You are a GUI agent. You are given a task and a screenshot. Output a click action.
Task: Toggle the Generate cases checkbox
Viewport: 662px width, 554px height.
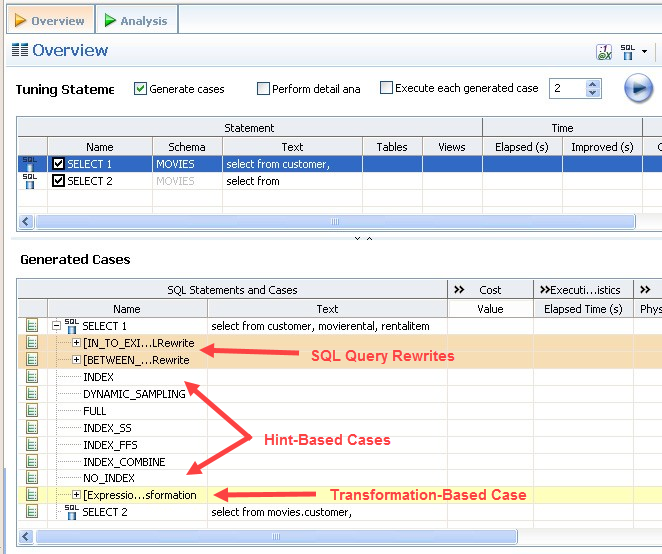click(x=140, y=89)
